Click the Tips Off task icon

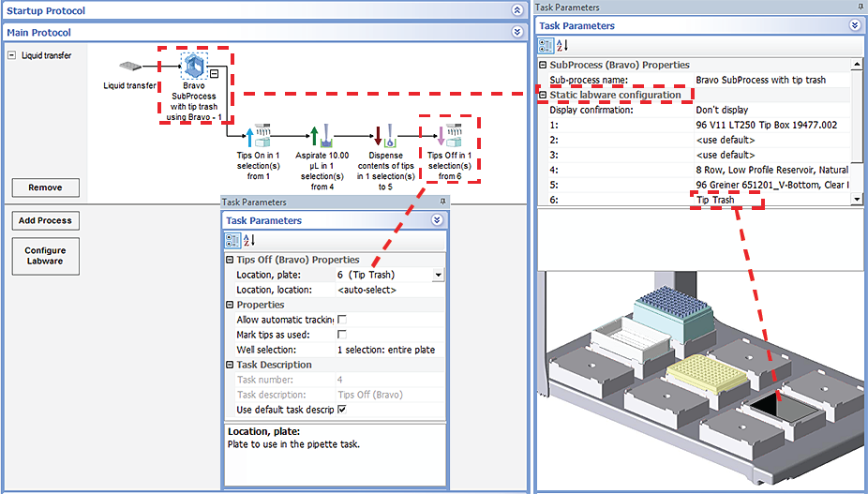449,136
